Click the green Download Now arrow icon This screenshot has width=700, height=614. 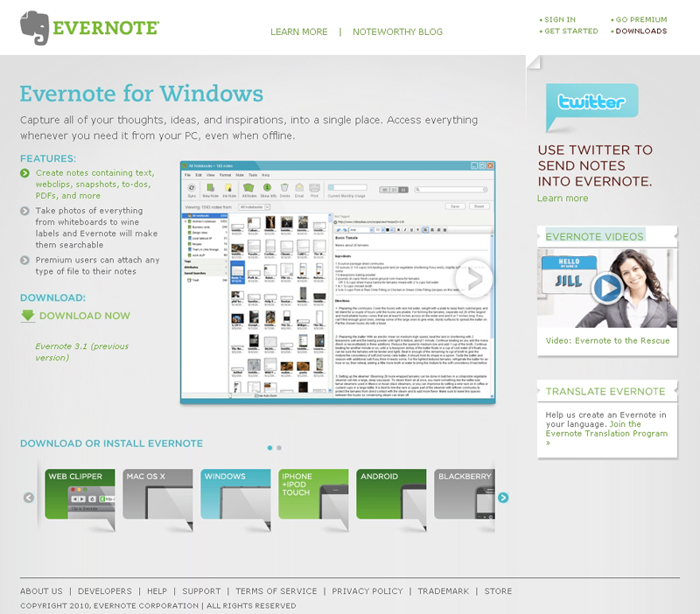coord(28,316)
